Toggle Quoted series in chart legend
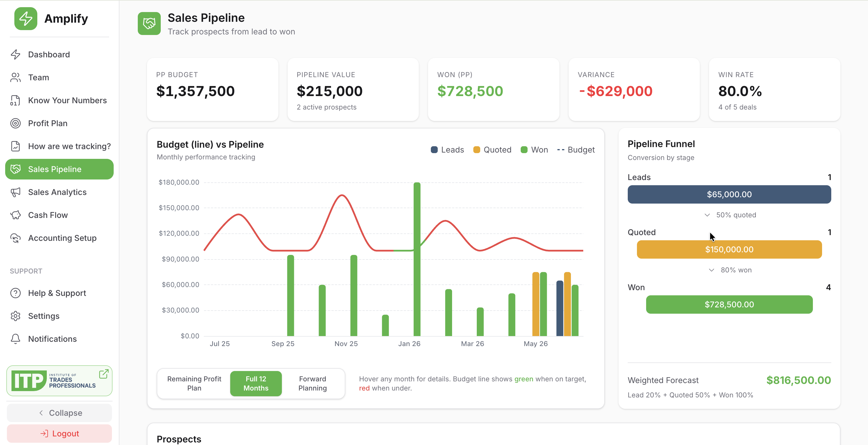The height and width of the screenshot is (445, 868). click(x=492, y=150)
